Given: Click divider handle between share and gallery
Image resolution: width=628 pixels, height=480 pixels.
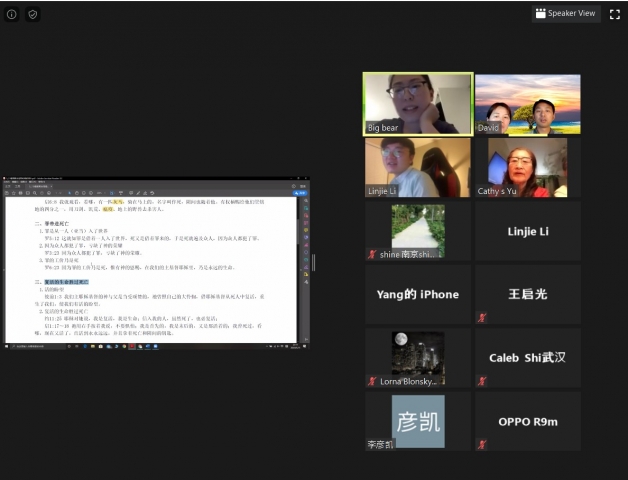Looking at the screenshot, I should point(313,262).
